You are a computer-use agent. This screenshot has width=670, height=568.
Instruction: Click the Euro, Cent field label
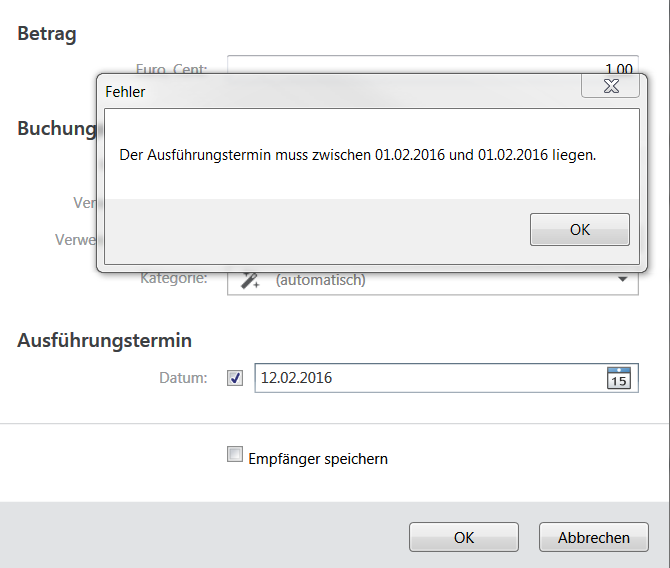point(173,69)
